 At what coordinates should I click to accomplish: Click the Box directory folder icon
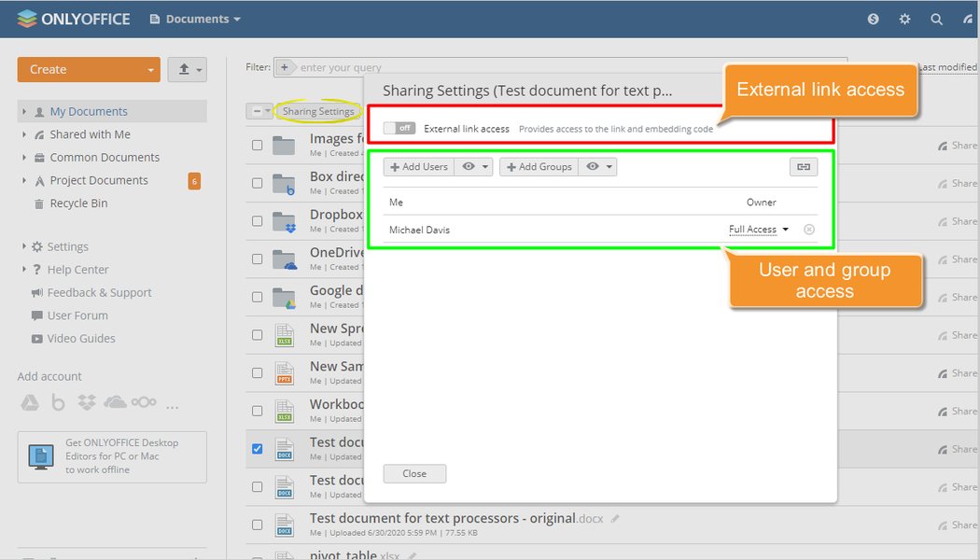(284, 184)
